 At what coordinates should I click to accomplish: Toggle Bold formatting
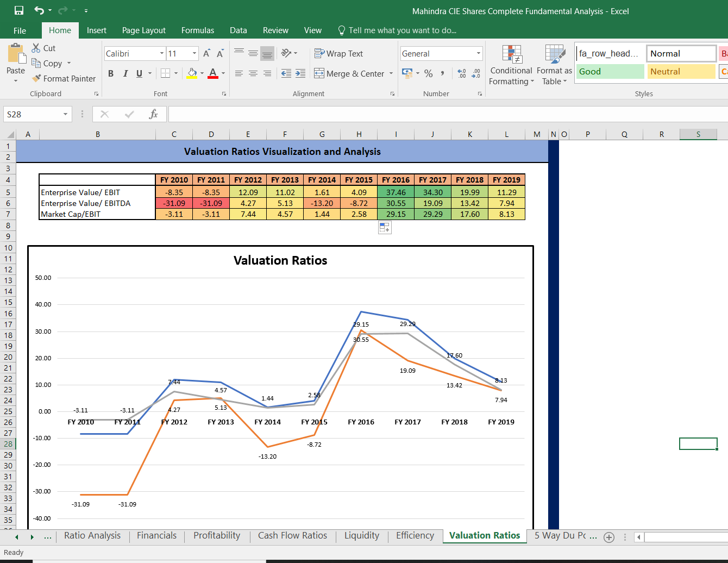pyautogui.click(x=111, y=73)
